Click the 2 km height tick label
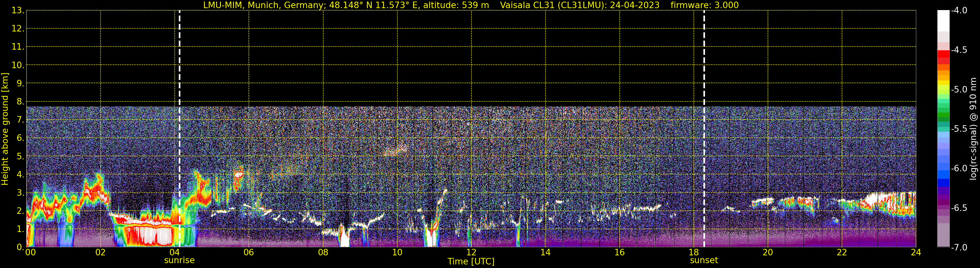 point(20,211)
